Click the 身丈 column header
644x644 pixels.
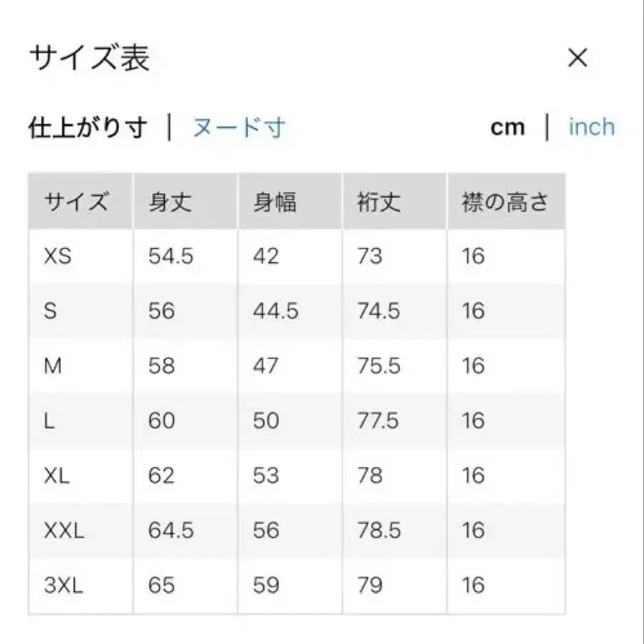168,200
